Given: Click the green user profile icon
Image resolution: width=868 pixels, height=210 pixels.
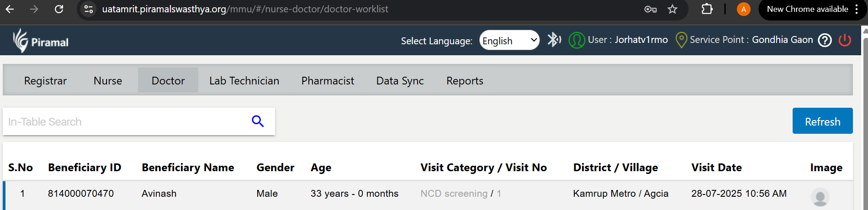Looking at the screenshot, I should pyautogui.click(x=577, y=40).
